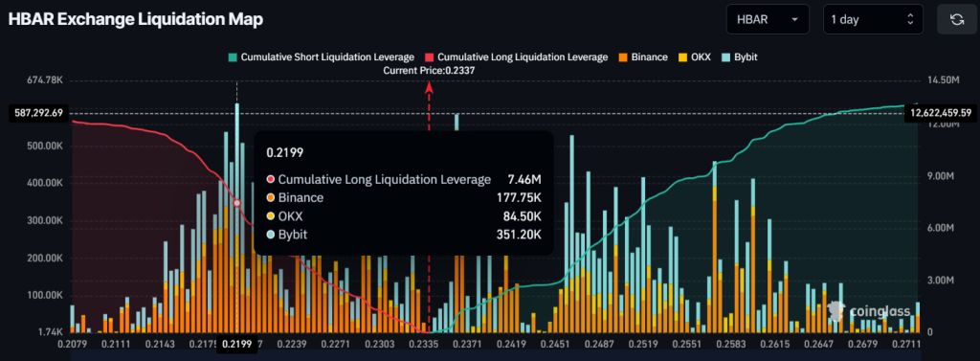Click the tooltip Bybit 351.20K value
The width and height of the screenshot is (980, 361).
[519, 234]
